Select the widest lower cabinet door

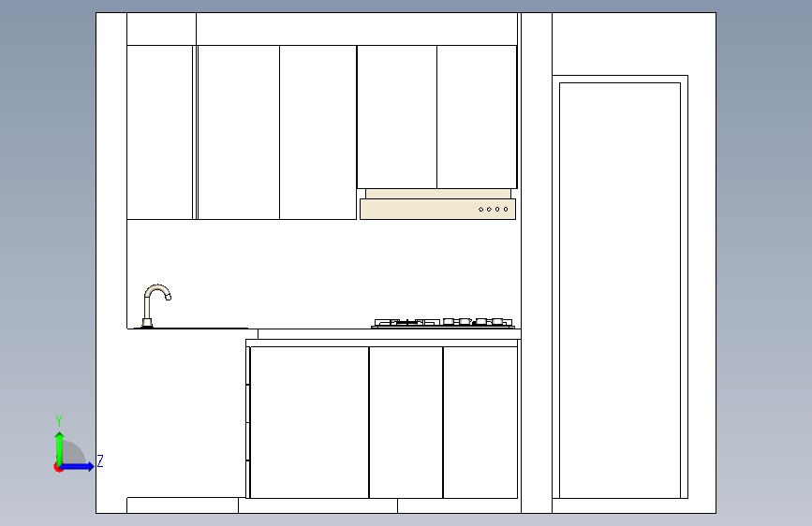click(309, 422)
